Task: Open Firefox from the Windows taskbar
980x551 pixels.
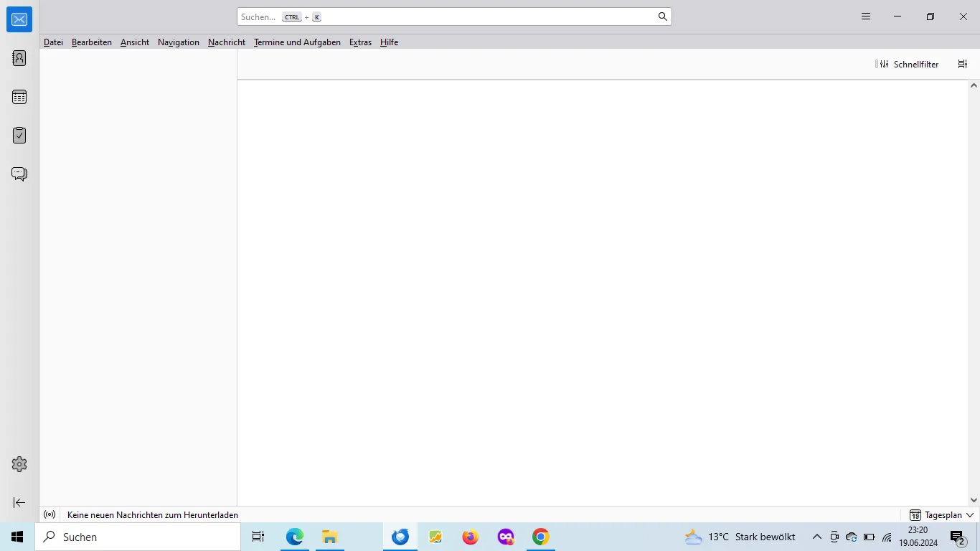Action: [471, 537]
